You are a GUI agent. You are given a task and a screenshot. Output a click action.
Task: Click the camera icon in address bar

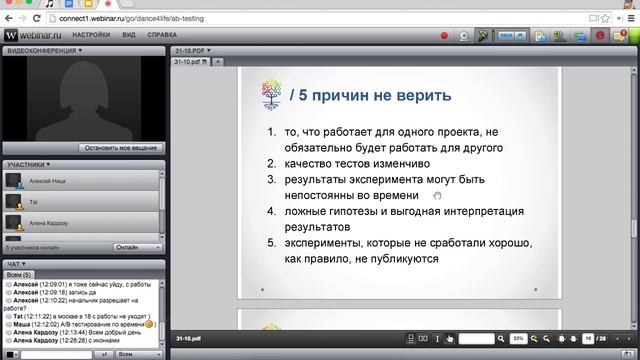[x=593, y=18]
